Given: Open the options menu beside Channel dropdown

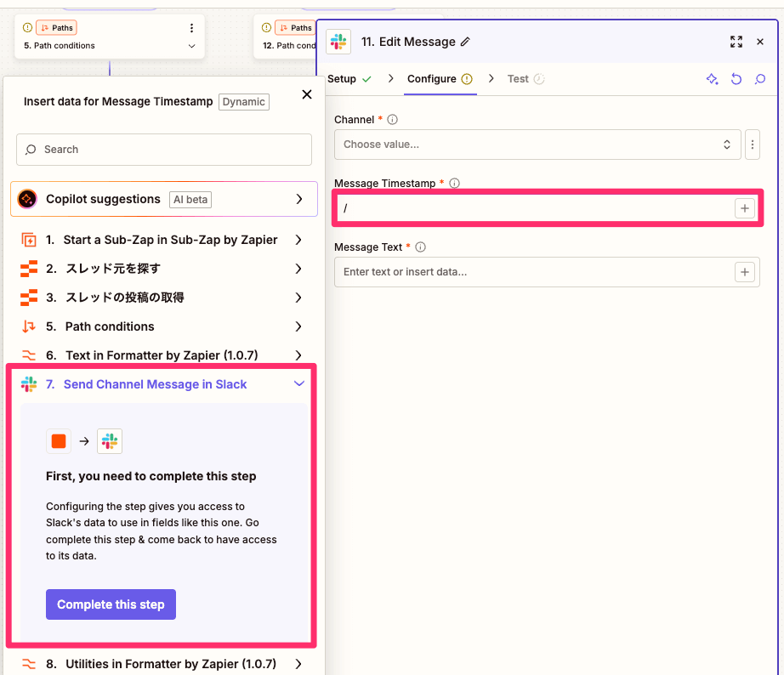Looking at the screenshot, I should click(752, 145).
